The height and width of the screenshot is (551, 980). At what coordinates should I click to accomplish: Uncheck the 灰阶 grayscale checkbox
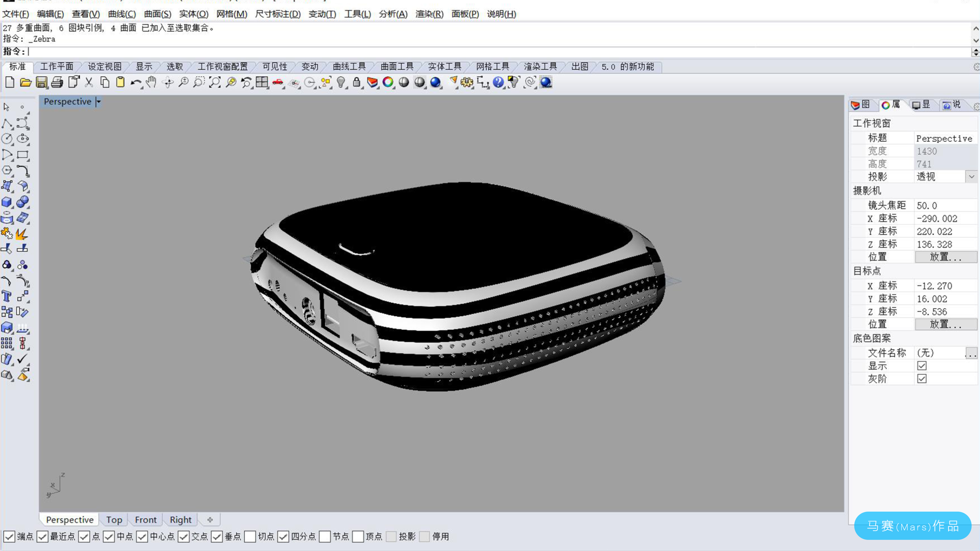921,379
